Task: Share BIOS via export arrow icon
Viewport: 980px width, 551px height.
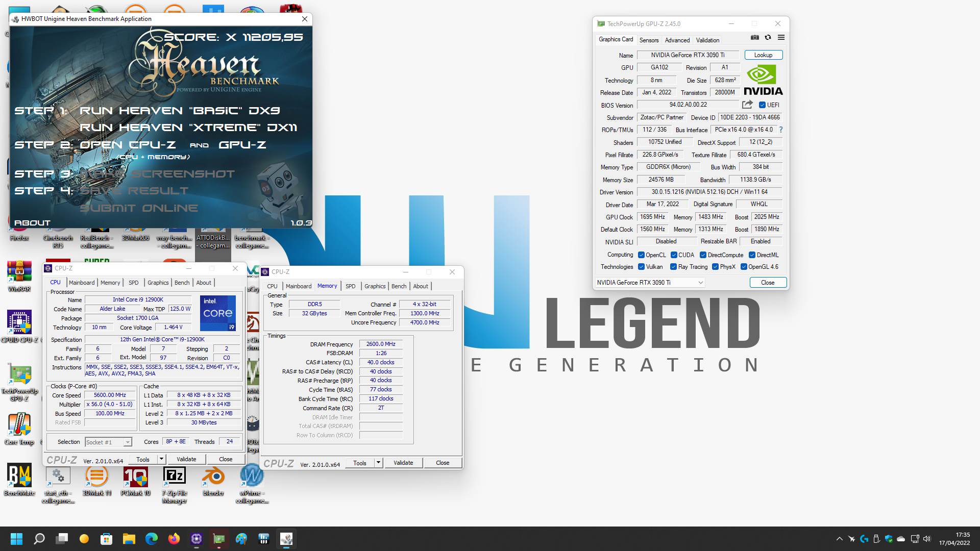Action: (747, 105)
